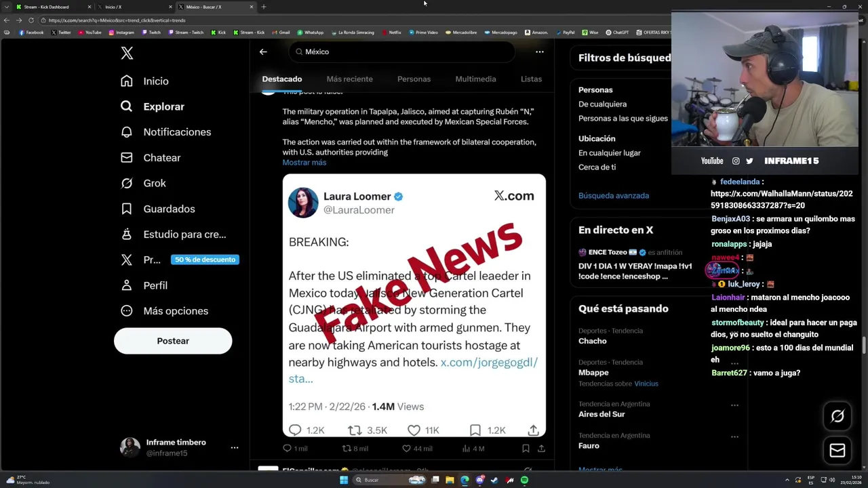Click the Postear button

173,341
